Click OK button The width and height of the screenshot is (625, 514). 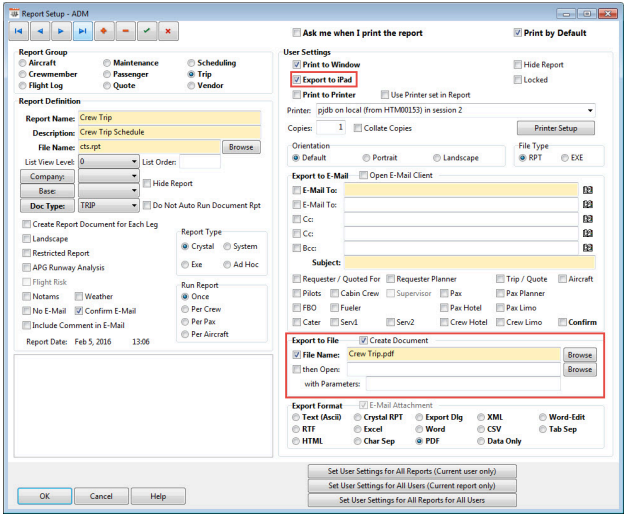coord(45,496)
